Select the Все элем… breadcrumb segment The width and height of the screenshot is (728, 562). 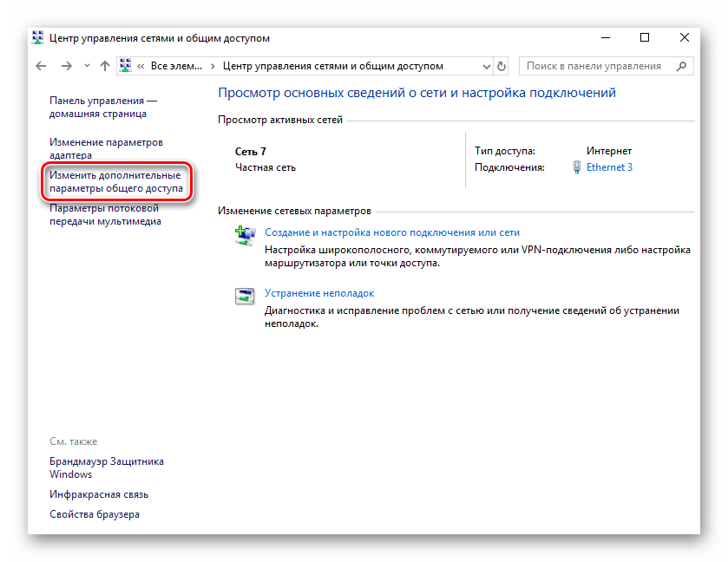pyautogui.click(x=175, y=66)
